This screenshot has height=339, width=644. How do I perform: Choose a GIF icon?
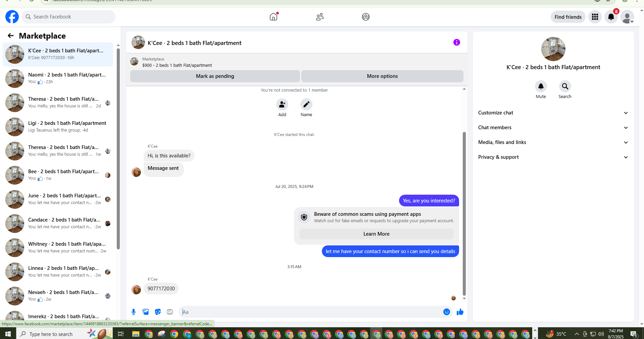[170, 312]
